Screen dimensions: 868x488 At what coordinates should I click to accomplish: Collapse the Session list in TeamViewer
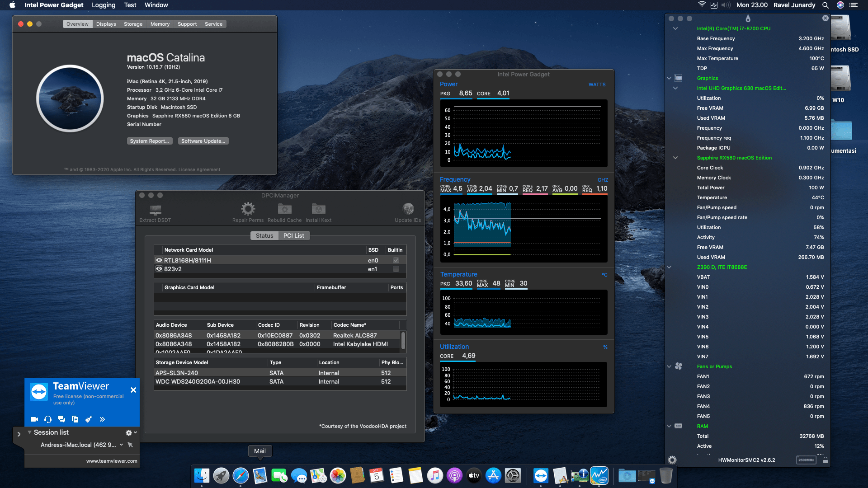tap(30, 432)
